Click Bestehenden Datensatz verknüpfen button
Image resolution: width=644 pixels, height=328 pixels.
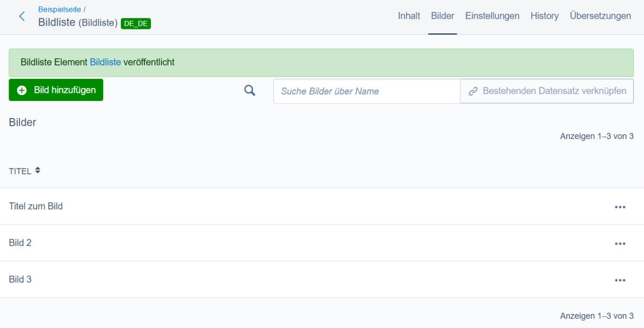[x=547, y=91]
